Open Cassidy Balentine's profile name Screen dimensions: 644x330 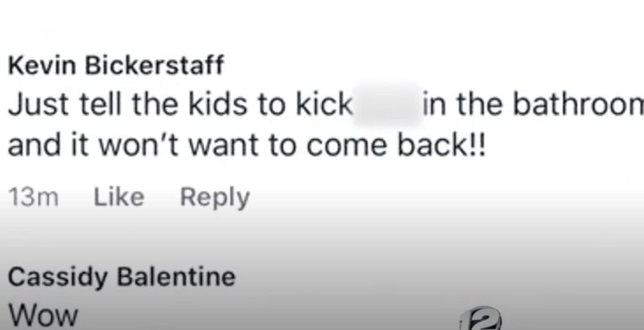[122, 277]
